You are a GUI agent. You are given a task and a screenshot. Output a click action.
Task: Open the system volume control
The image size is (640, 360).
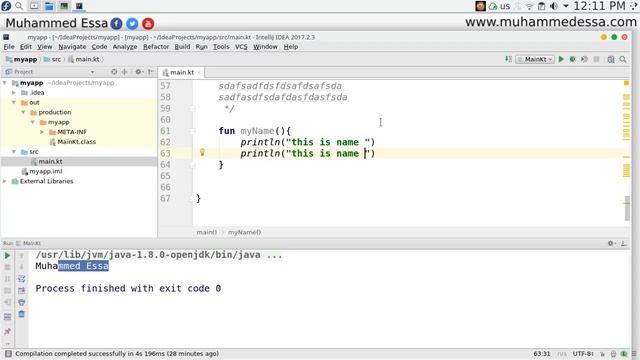pyautogui.click(x=554, y=6)
